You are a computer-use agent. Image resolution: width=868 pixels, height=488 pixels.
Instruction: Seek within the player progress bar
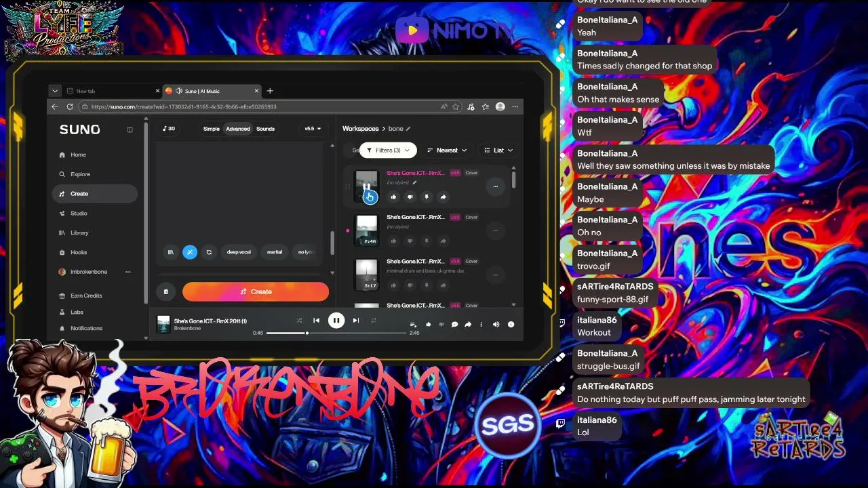(336, 333)
